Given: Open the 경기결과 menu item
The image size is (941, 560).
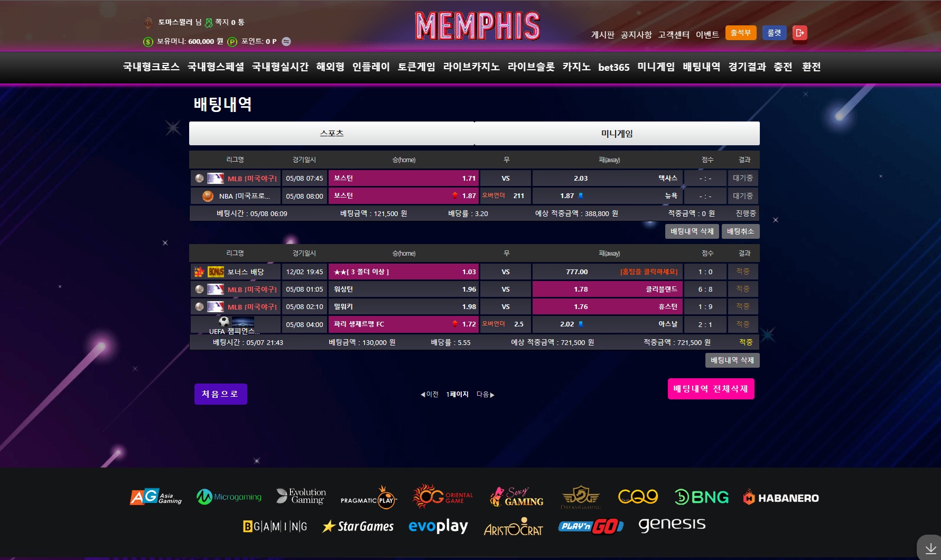Looking at the screenshot, I should click(x=747, y=67).
